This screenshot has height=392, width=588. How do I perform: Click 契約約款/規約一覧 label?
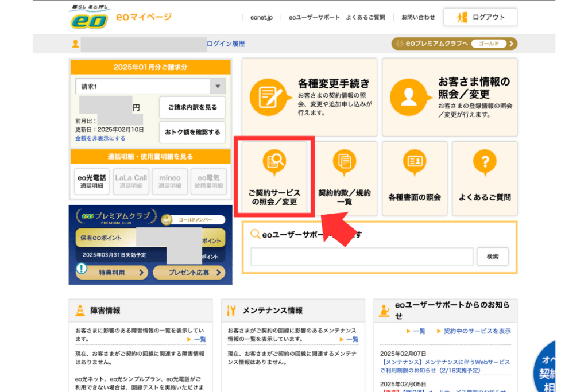(x=345, y=197)
